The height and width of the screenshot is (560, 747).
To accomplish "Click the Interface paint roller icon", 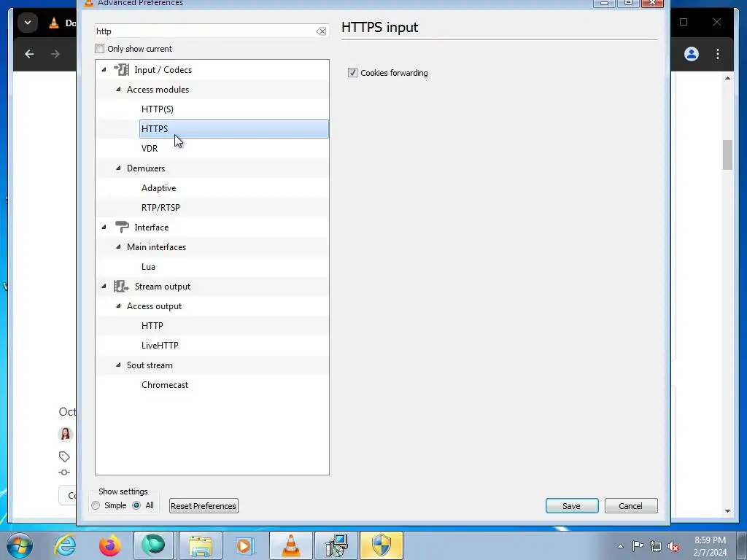I will click(x=122, y=227).
